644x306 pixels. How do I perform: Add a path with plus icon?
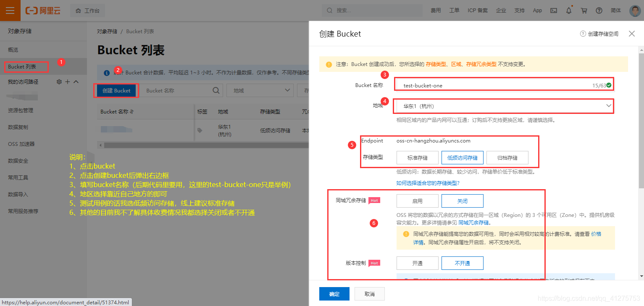click(67, 82)
